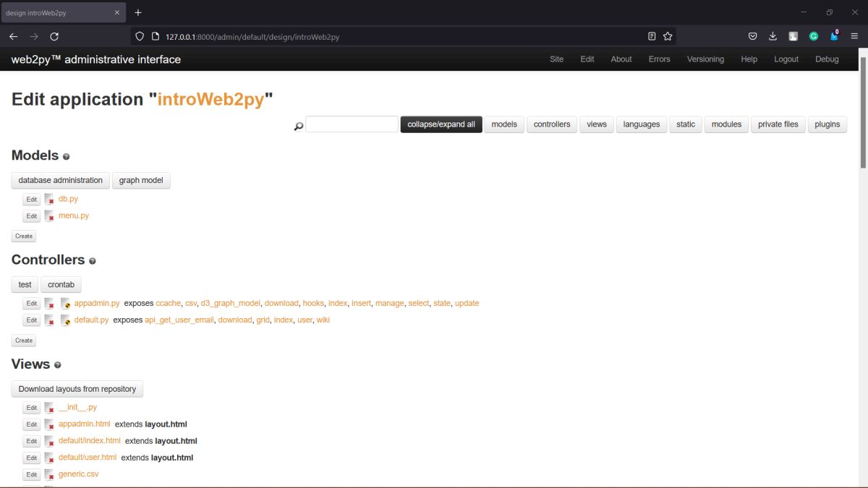
Task: Click the Create button under Models
Action: 24,236
